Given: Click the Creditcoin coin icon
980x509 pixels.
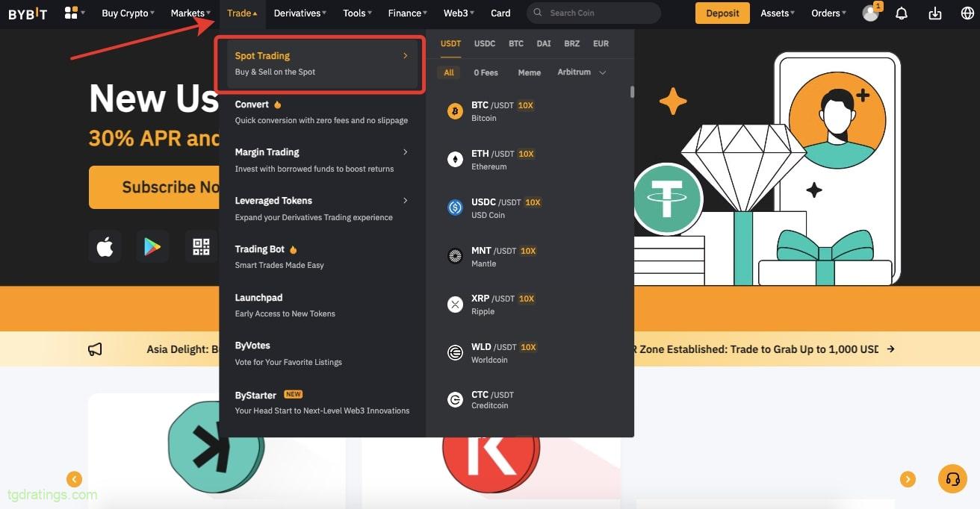Looking at the screenshot, I should [455, 400].
